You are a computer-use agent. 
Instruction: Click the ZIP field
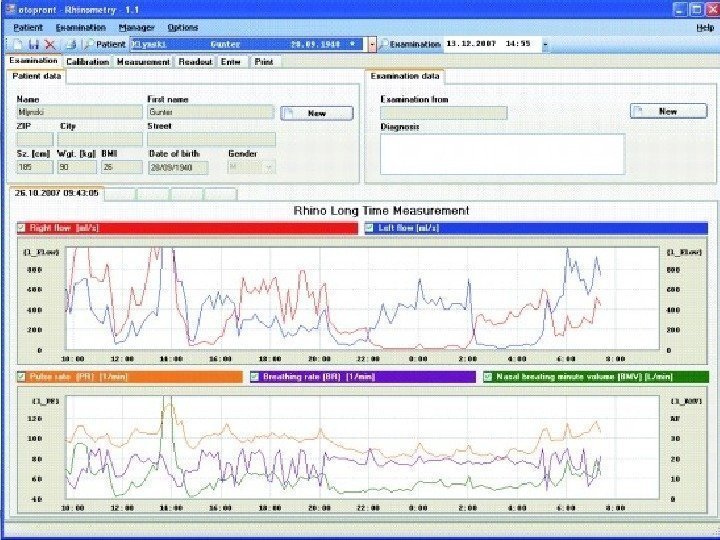(35, 139)
